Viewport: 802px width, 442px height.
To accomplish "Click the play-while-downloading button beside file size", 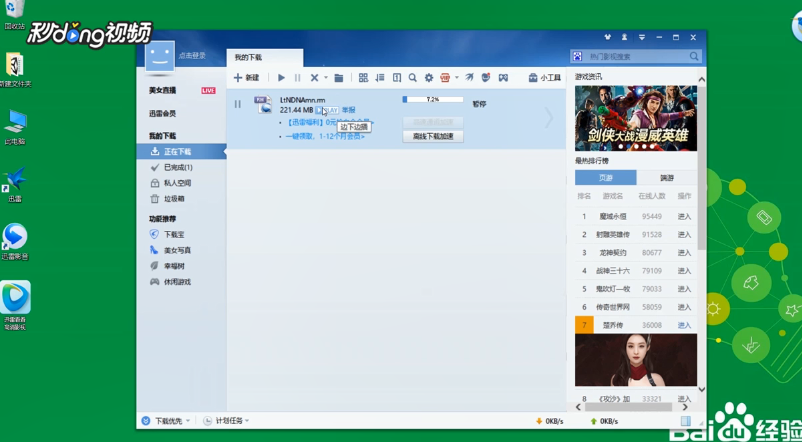I will click(326, 110).
